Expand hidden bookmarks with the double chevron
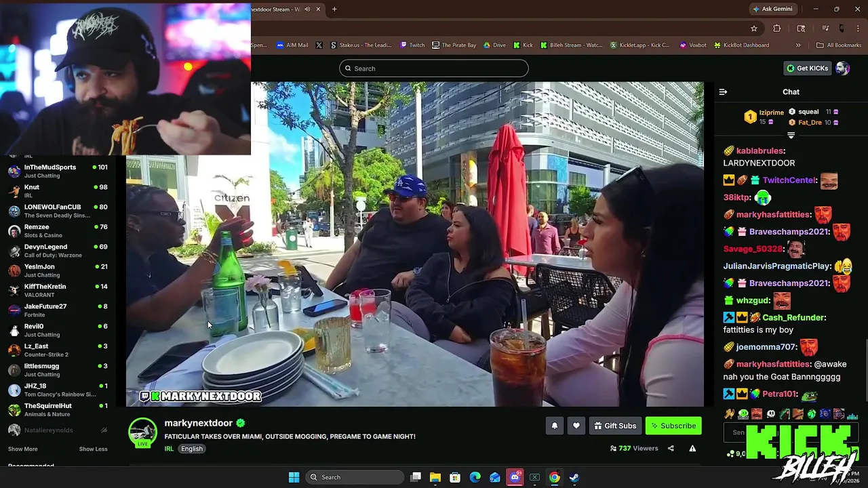This screenshot has height=488, width=868. [798, 45]
